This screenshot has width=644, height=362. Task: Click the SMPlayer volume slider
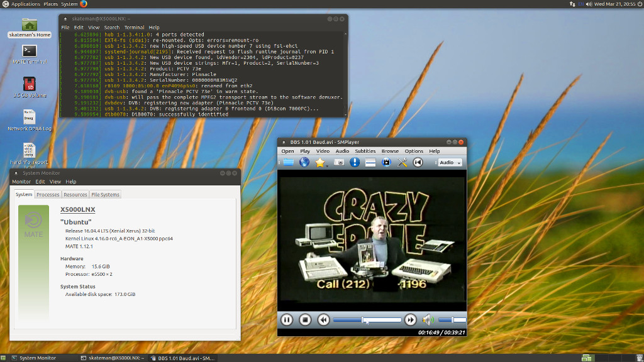(452, 320)
